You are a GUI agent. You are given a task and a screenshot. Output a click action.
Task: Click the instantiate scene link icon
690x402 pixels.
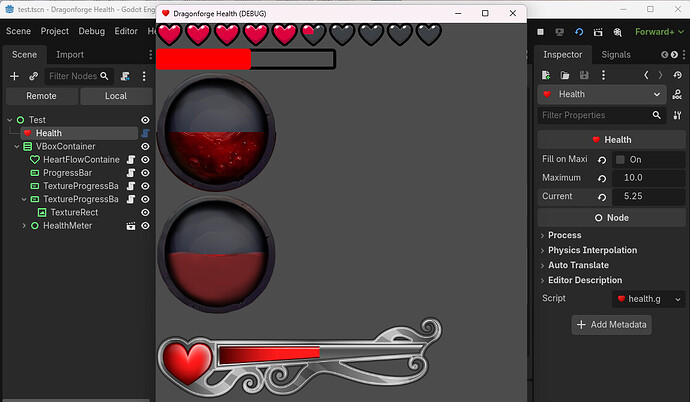33,76
